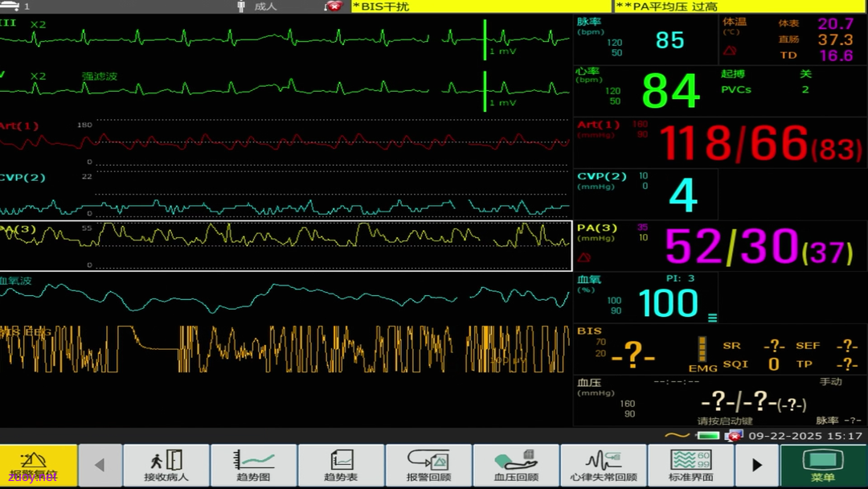Select the 血氧波 pleth waveform label
This screenshot has width=868, height=489.
pyautogui.click(x=16, y=281)
